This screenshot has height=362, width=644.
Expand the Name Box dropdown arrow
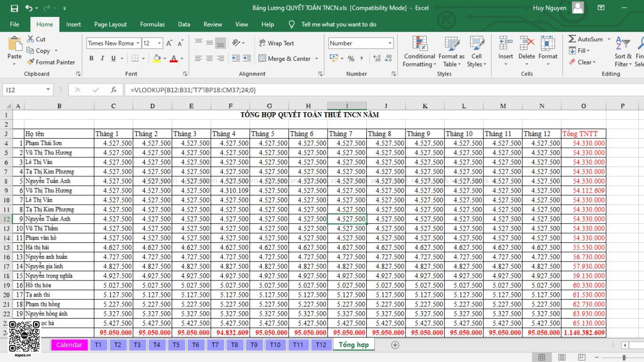pos(48,90)
